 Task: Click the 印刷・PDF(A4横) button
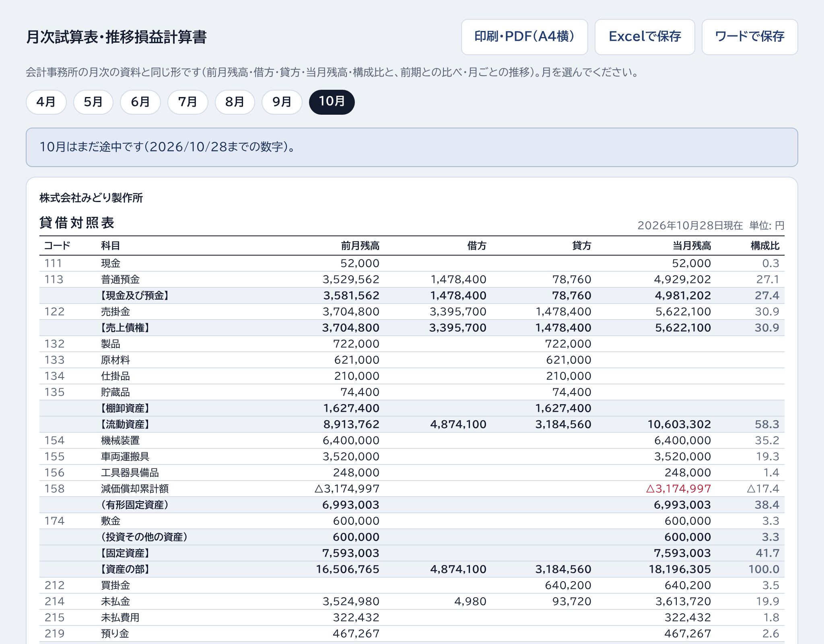(524, 37)
